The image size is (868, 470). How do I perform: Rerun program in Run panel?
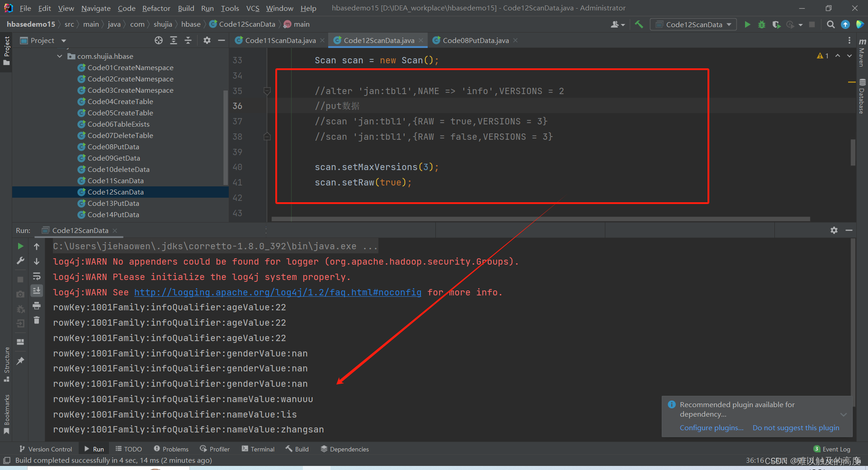pos(20,246)
